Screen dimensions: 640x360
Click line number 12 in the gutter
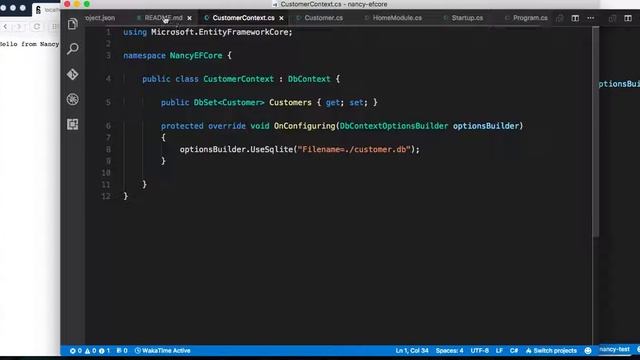(106, 196)
